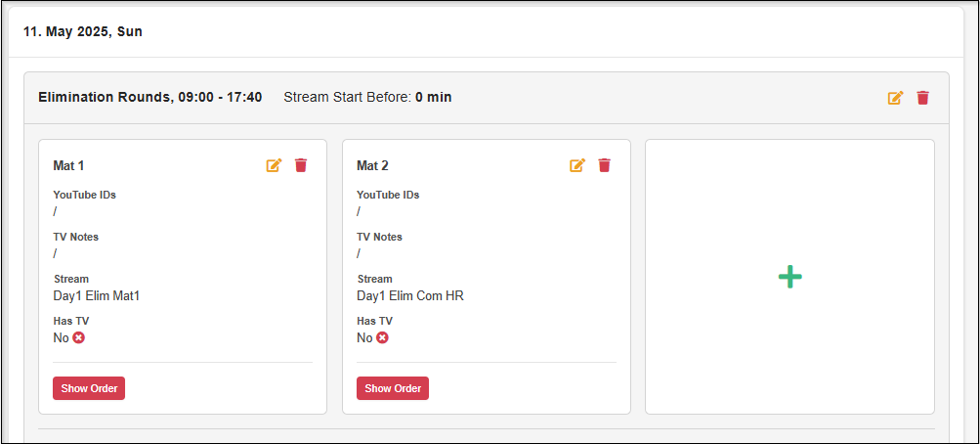Click Mat 1 Has TV red X icon
980x444 pixels.
pos(79,337)
